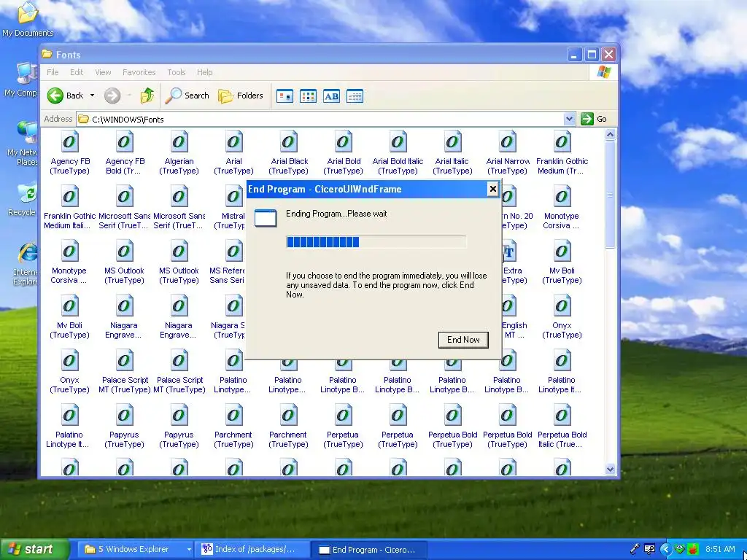Select the Algerian (TrueType) font icon
747x560 pixels.
(179, 153)
